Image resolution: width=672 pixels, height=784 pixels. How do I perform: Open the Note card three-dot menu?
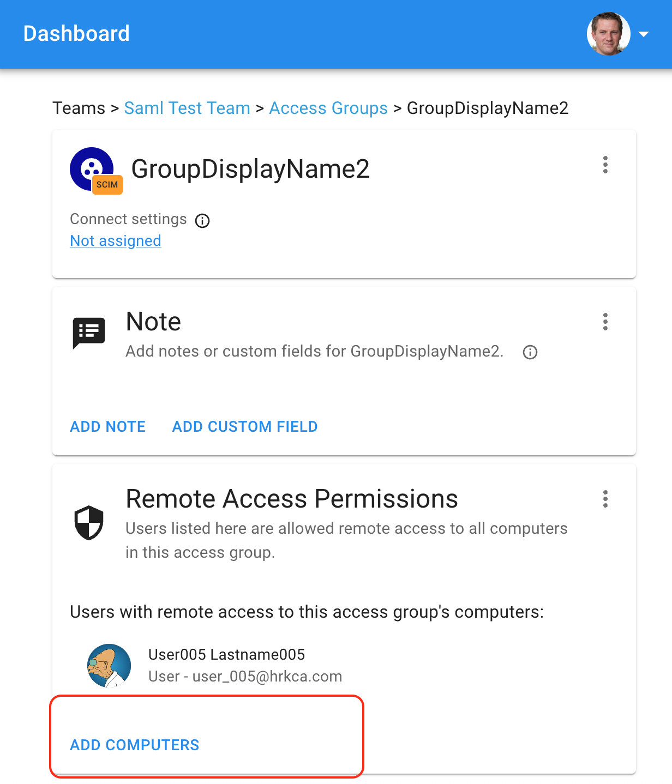(605, 322)
